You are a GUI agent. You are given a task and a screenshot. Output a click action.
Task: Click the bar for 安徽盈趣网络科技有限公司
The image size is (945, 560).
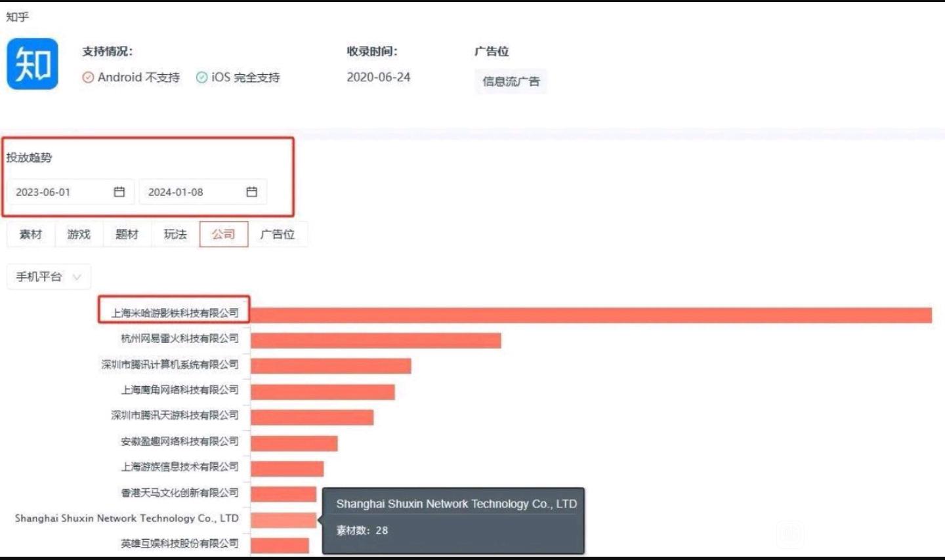pos(294,443)
